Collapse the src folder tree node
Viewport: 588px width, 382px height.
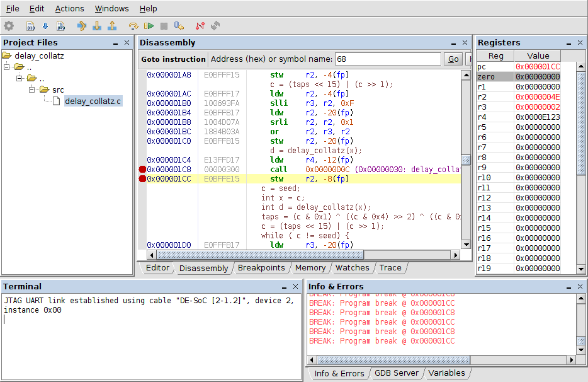(x=32, y=90)
